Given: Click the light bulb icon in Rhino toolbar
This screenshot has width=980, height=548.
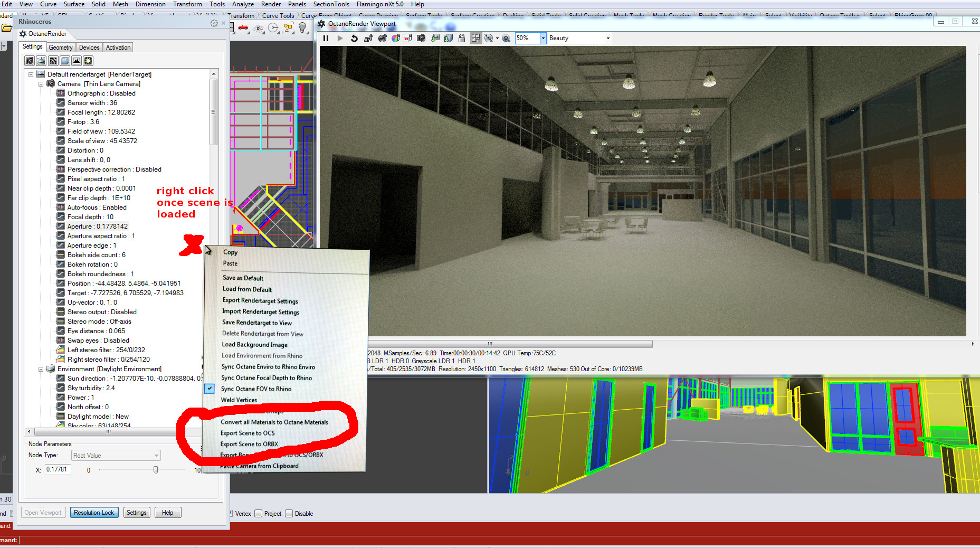Looking at the screenshot, I should tap(302, 28).
